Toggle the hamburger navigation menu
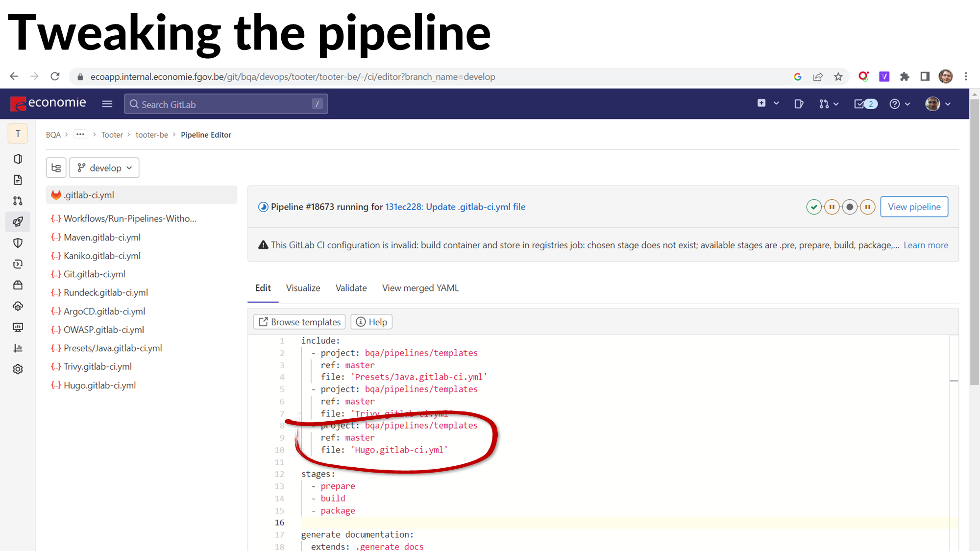The width and height of the screenshot is (980, 551). (107, 104)
